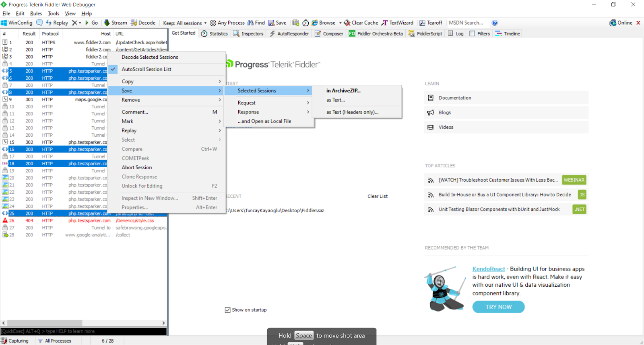Image resolution: width=644 pixels, height=345 pixels.
Task: Toggle the Decode toolbar icon
Action: pos(134,23)
